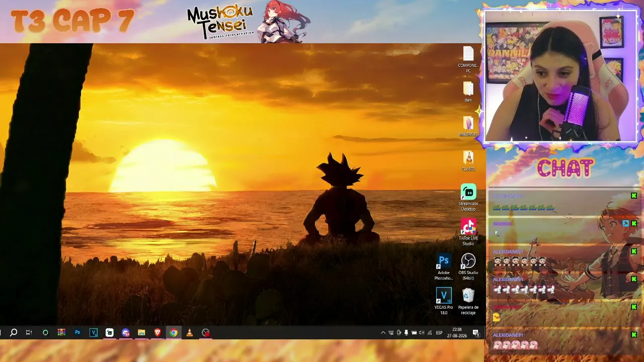Select the dani folder on desktop
This screenshot has height=362, width=644.
[468, 92]
